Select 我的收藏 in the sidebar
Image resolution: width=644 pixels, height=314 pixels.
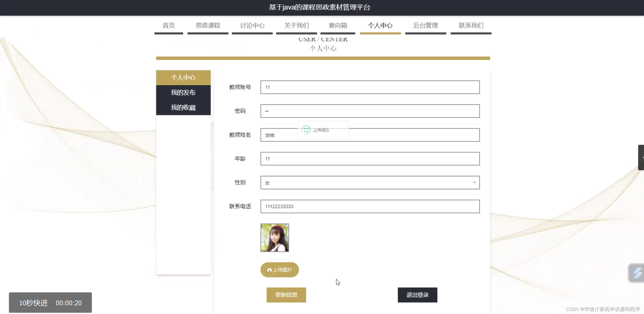point(183,107)
